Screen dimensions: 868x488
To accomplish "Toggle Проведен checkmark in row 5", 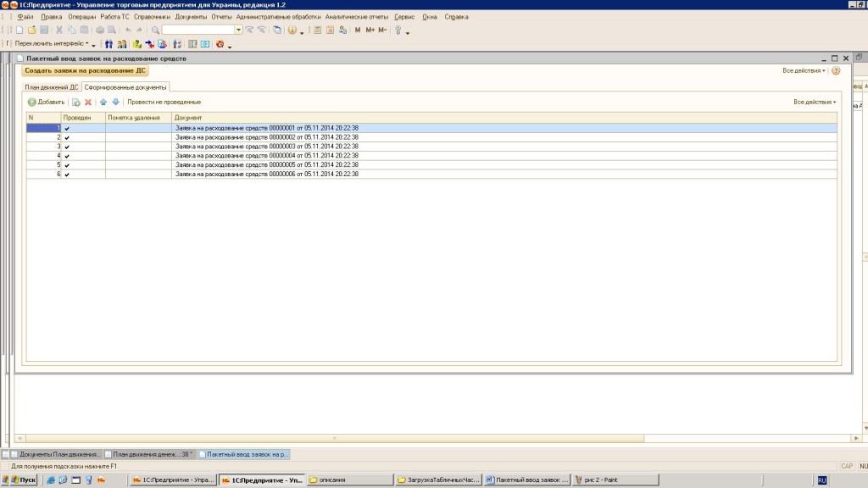I will pyautogui.click(x=67, y=165).
